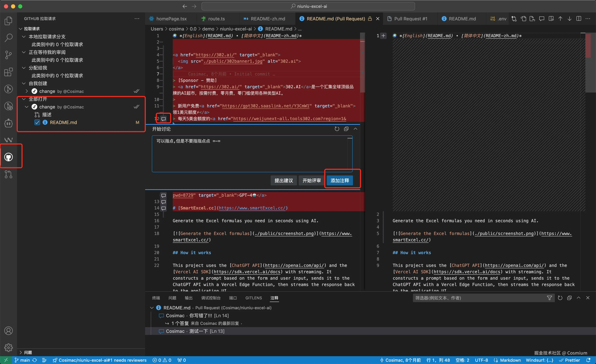Open the GitHub pull requests sidebar icon

pos(9,157)
